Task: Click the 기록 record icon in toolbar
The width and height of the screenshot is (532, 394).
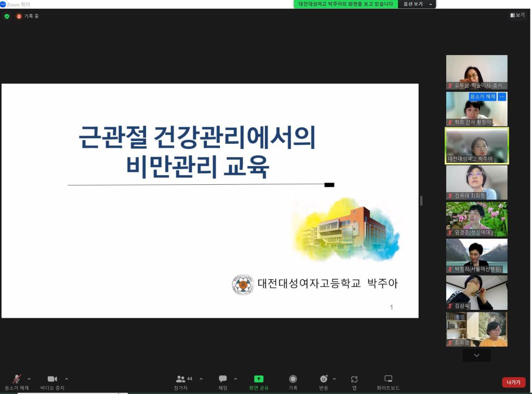Action: click(293, 379)
